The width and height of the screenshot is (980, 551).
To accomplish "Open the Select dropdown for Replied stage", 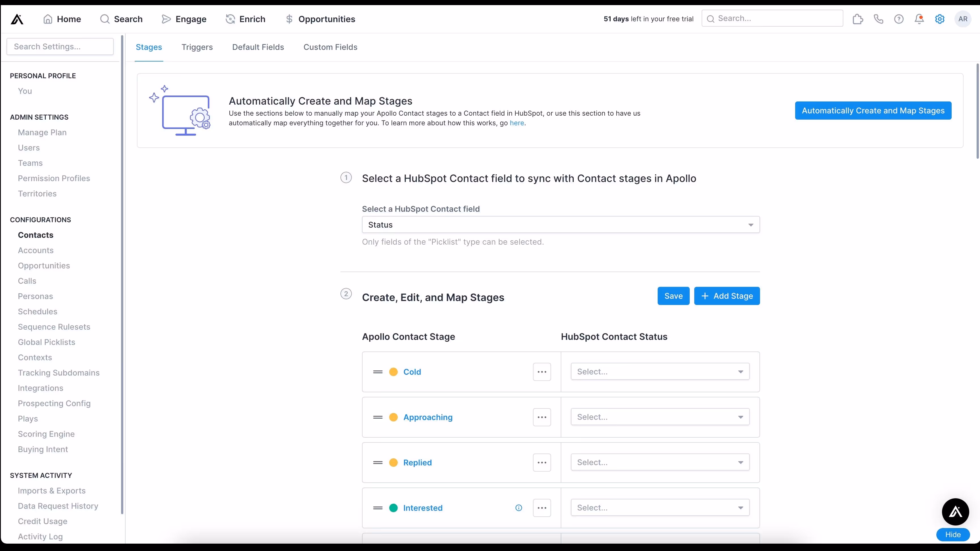I will point(659,462).
